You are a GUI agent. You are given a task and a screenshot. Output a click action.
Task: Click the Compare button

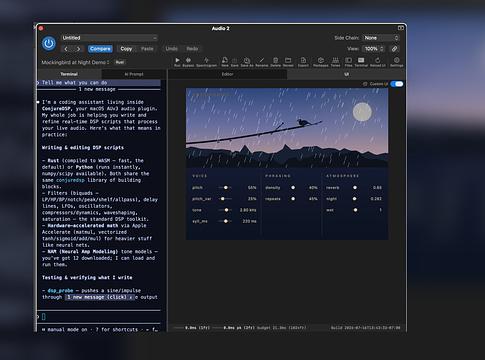tap(100, 49)
